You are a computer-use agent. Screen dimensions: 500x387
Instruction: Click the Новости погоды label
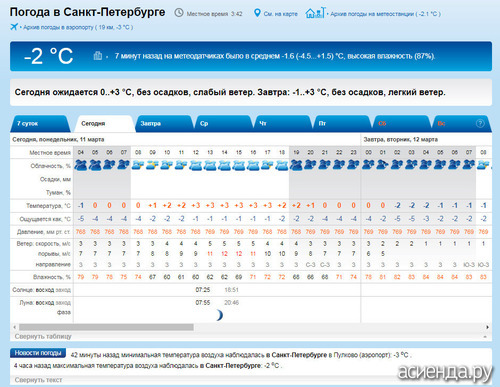tap(38, 353)
